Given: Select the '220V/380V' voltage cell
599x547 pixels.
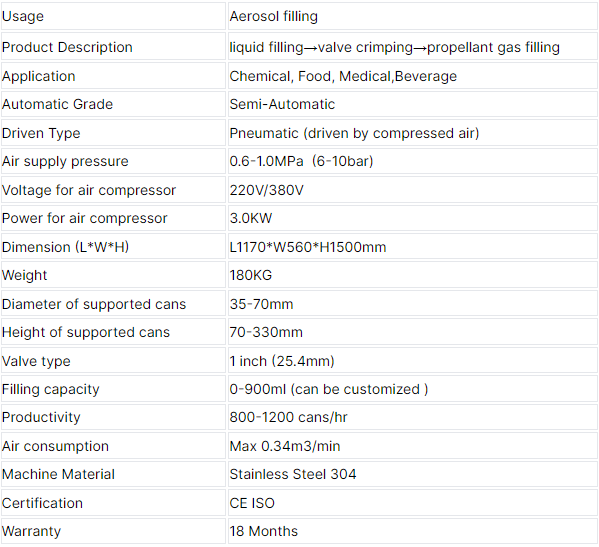Looking at the screenshot, I should coord(413,190).
